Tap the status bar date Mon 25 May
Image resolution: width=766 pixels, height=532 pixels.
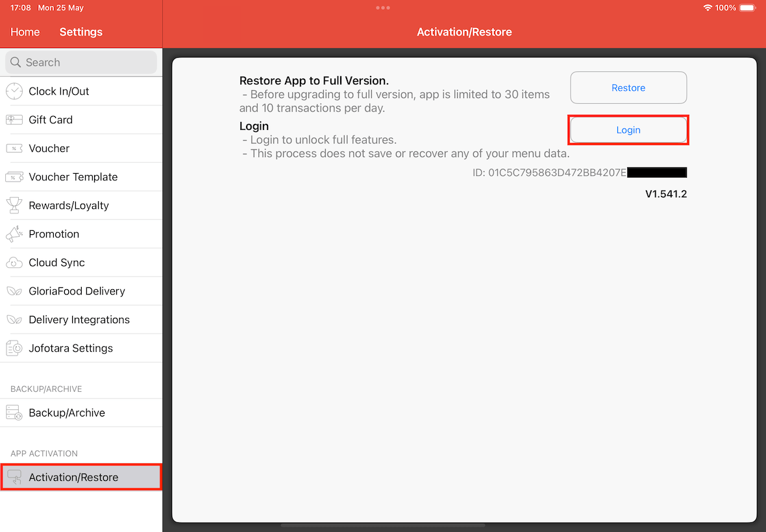point(61,8)
